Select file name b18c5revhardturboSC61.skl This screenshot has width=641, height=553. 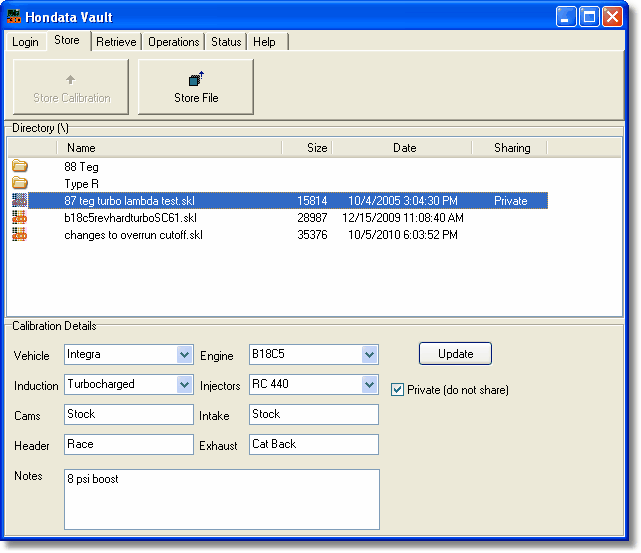tap(130, 218)
